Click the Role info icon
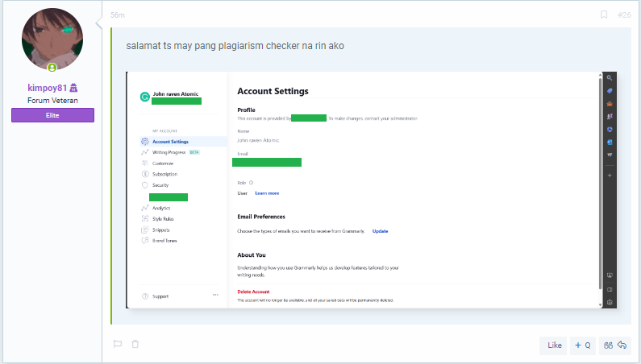This screenshot has width=641, height=364. (251, 183)
